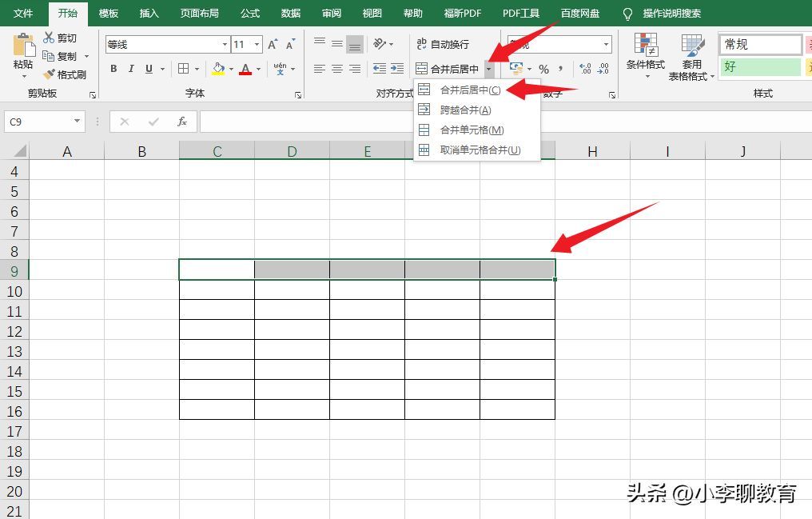Open the File (文件) tab

23,14
